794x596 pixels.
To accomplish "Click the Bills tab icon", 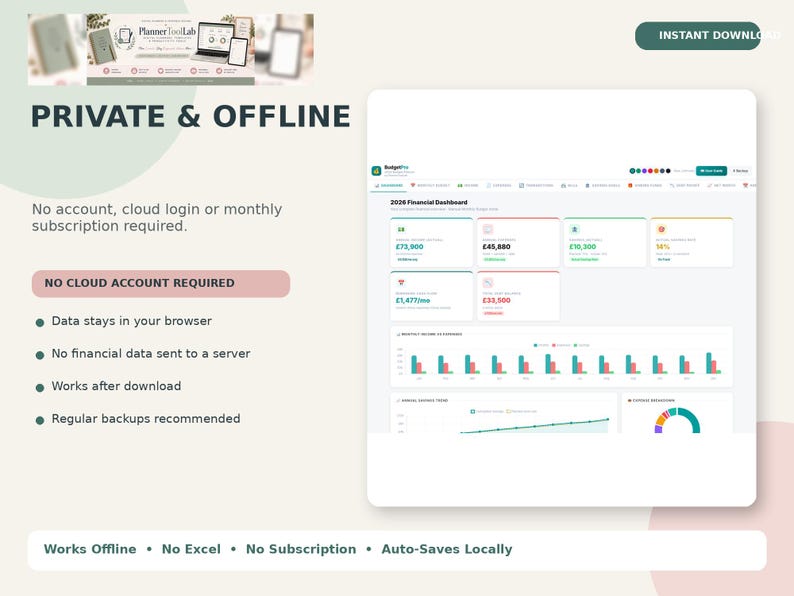I will pyautogui.click(x=563, y=185).
